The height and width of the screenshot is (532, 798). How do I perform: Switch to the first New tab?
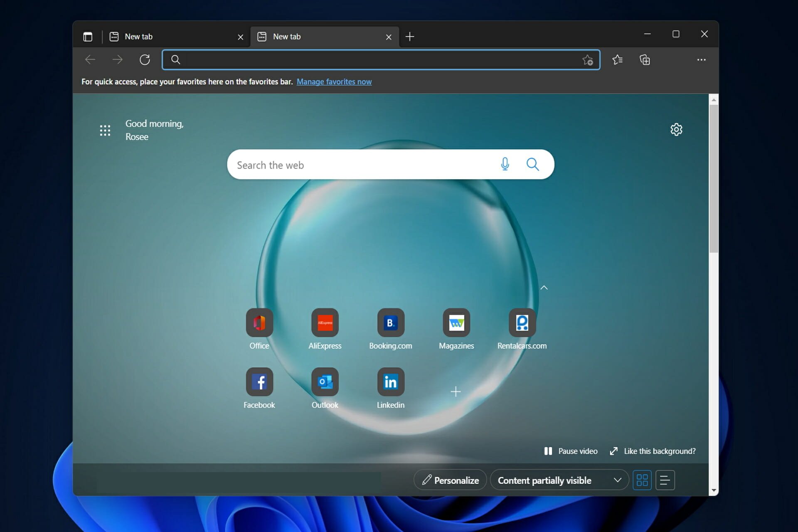(176, 37)
